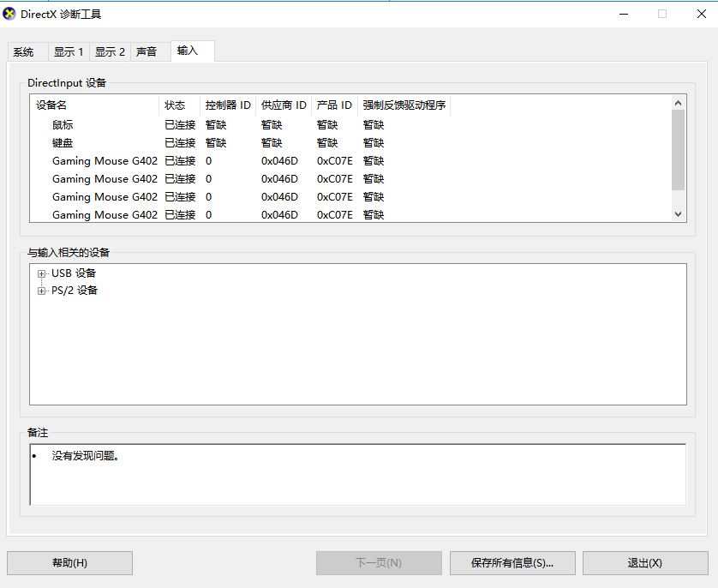Click the 帮助(H) button
The width and height of the screenshot is (718, 588).
(x=69, y=563)
